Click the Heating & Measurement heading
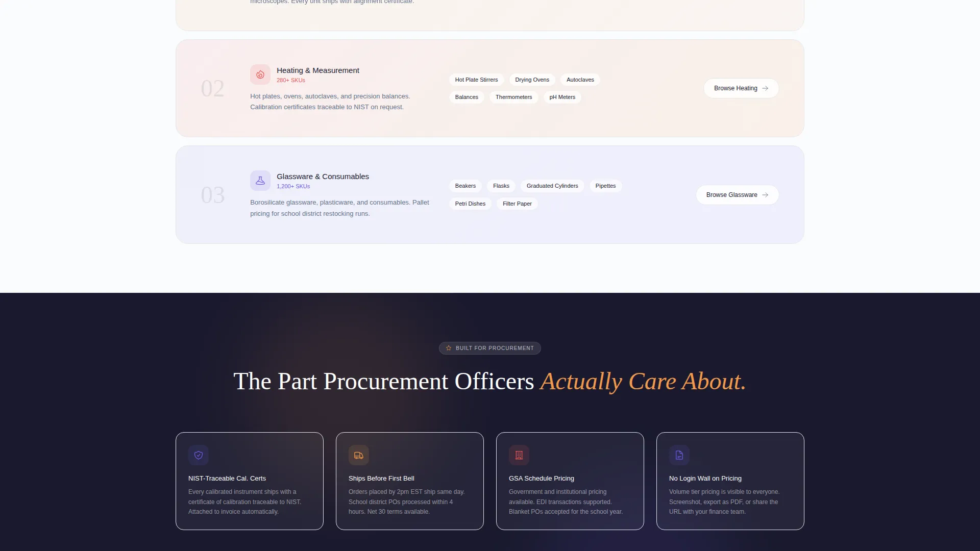Image resolution: width=980 pixels, height=551 pixels. point(318,70)
